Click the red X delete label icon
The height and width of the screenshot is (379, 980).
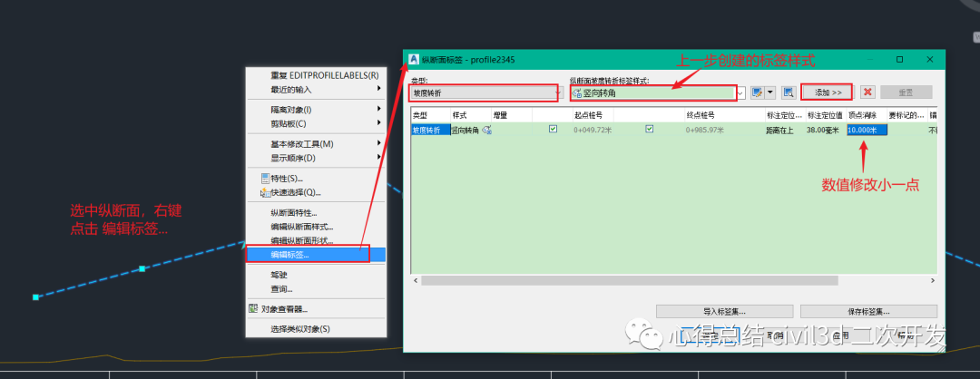pos(867,92)
